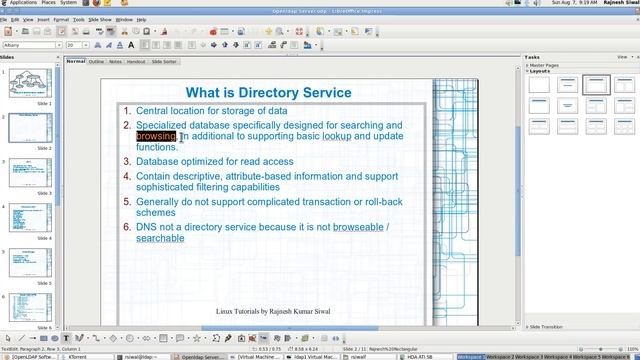Viewport: 640px width, 360px height.
Task: Click the scissors Cut icon
Action: (x=124, y=31)
